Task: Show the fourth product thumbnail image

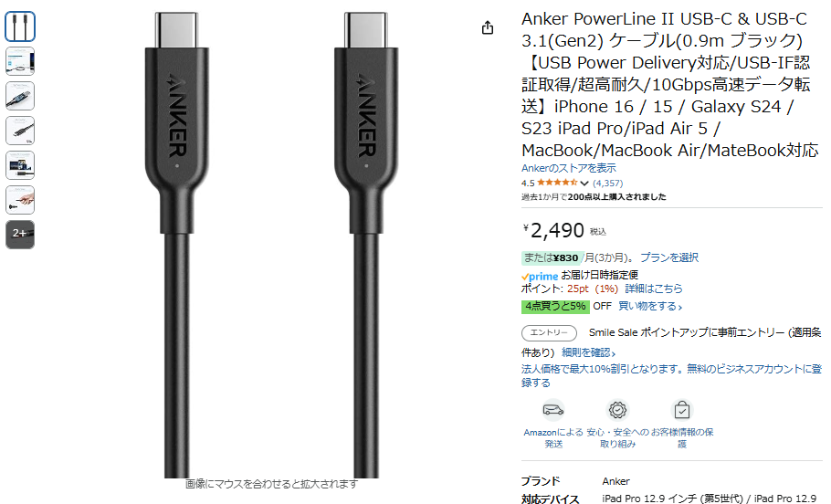Action: tap(20, 131)
